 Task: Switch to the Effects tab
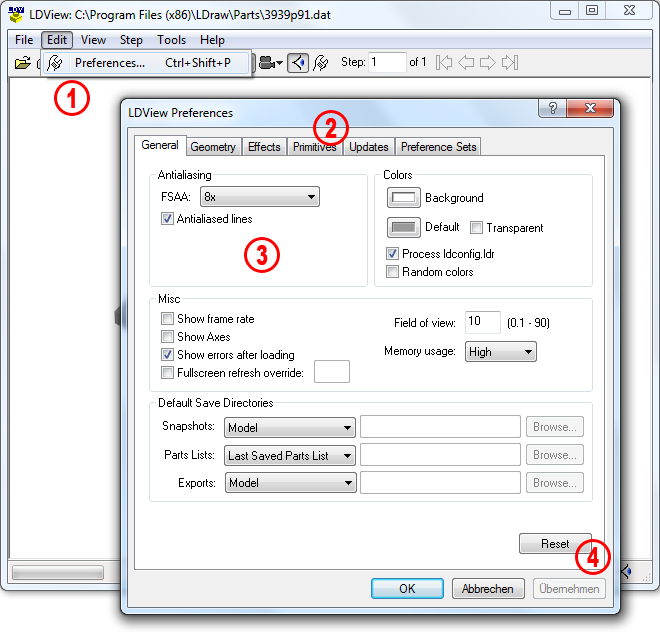pyautogui.click(x=264, y=147)
